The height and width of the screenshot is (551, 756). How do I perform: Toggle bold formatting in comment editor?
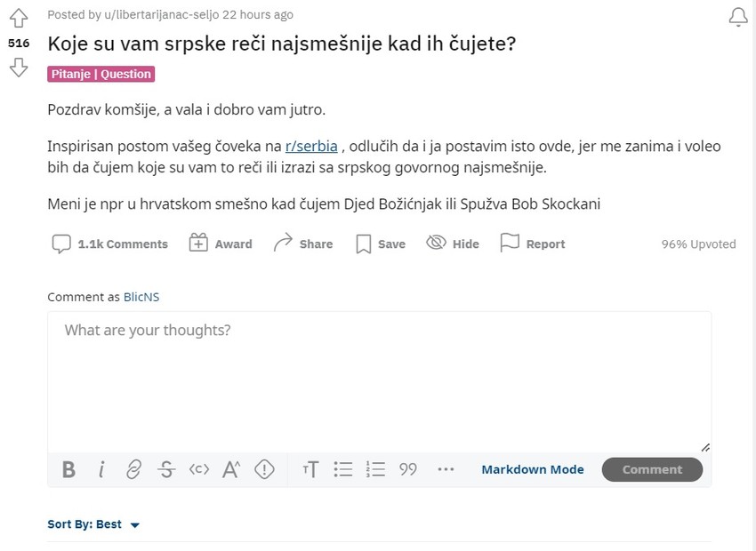pyautogui.click(x=68, y=469)
